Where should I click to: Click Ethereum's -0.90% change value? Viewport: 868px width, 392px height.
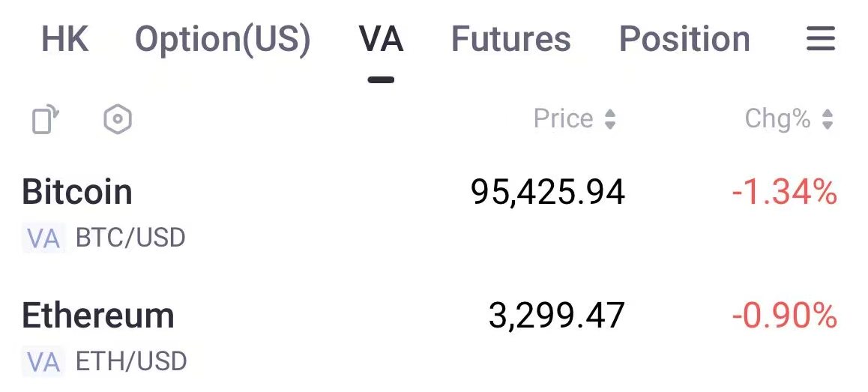click(784, 316)
